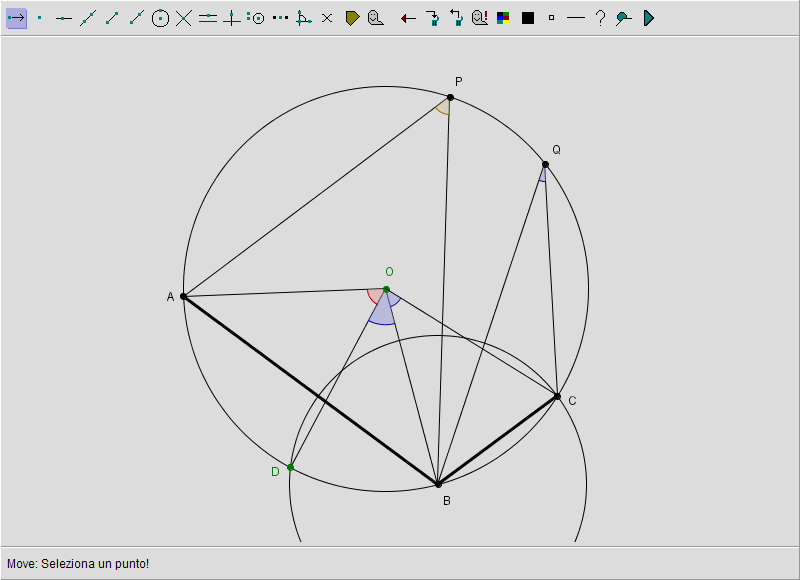Click the label 'A'
The image size is (800, 580).
(x=170, y=297)
